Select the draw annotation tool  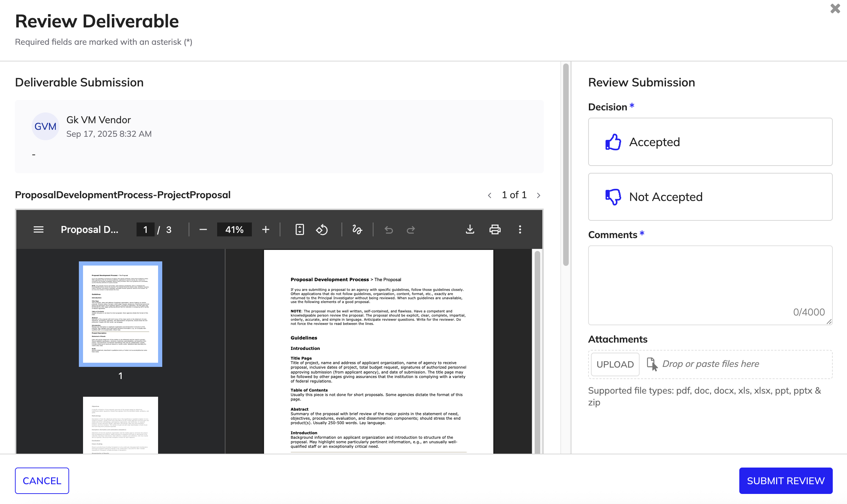coord(357,229)
